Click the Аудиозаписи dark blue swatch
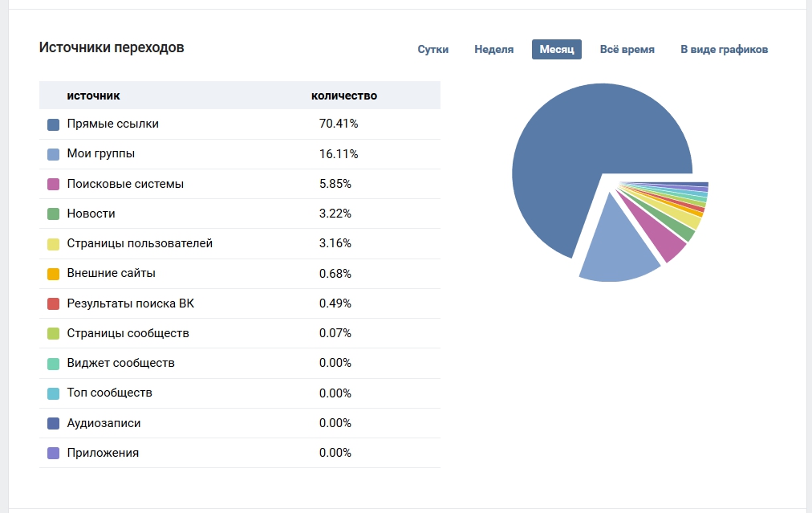 coord(54,423)
